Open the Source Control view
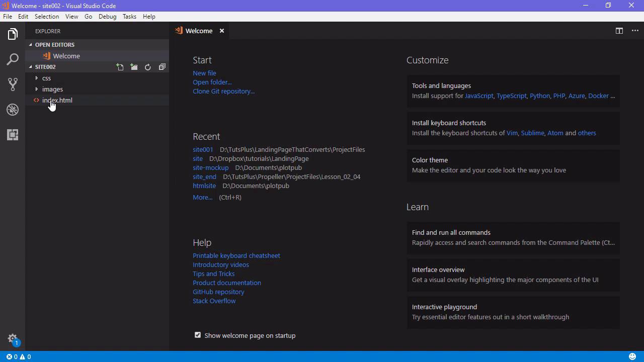Image resolution: width=644 pixels, height=362 pixels. (x=13, y=84)
